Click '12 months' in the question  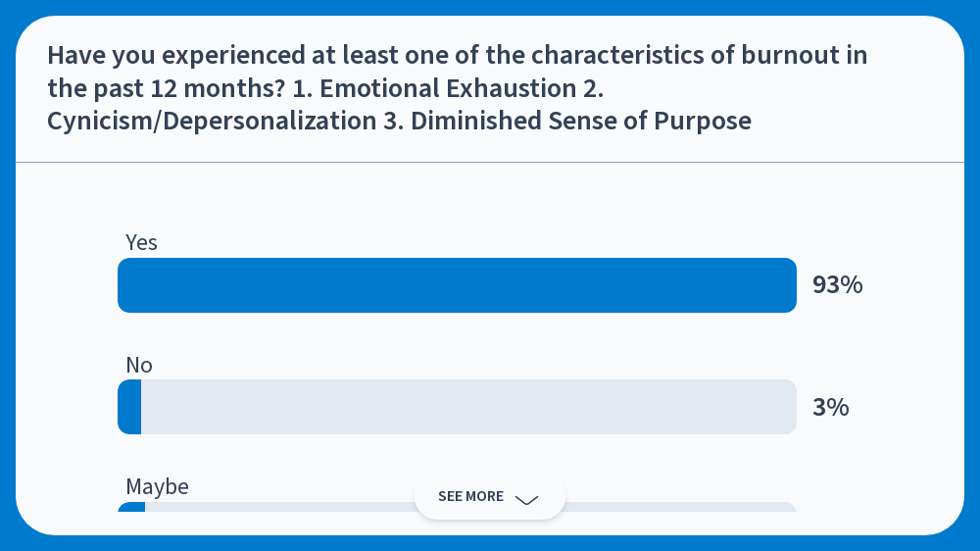218,88
